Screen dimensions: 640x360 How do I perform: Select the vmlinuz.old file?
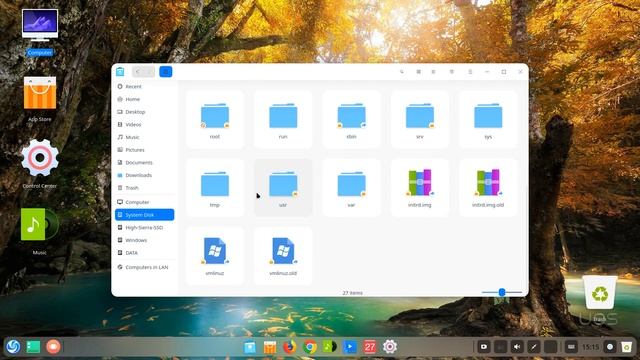(283, 256)
